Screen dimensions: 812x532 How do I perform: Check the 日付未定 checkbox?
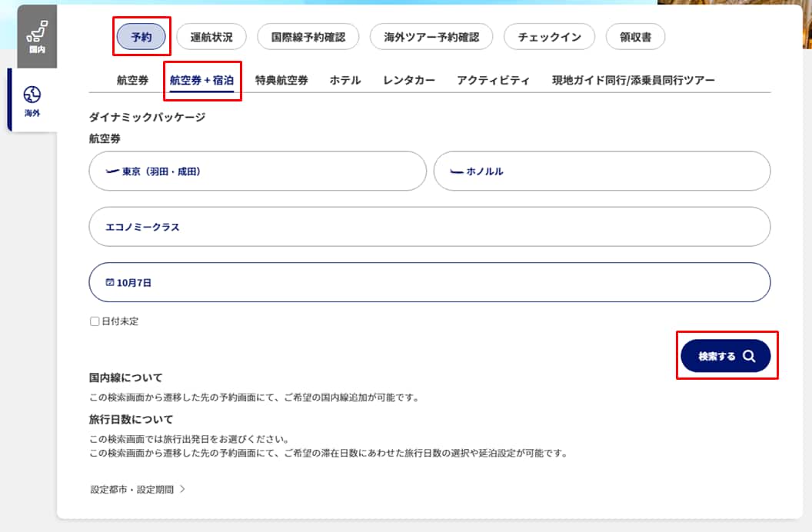pos(95,321)
